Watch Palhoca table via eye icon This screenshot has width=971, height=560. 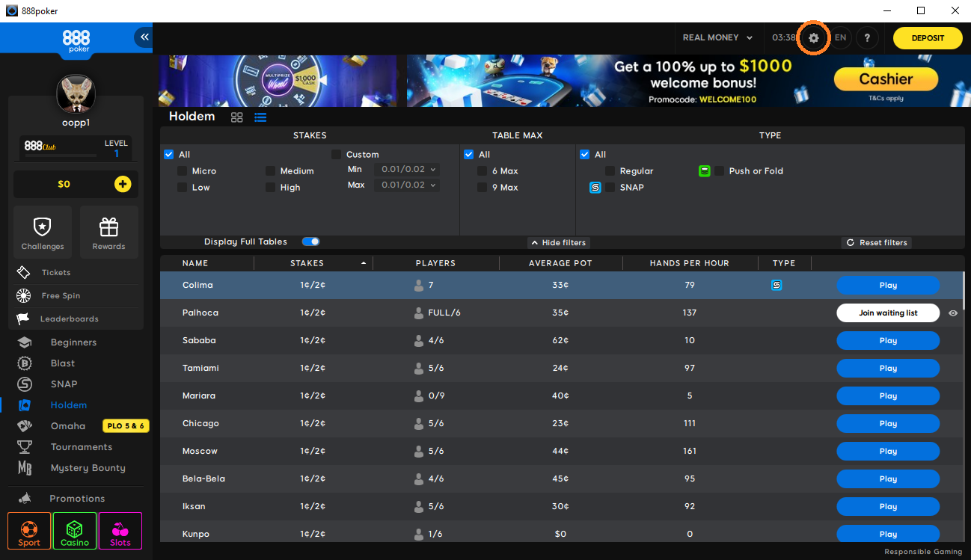[953, 313]
